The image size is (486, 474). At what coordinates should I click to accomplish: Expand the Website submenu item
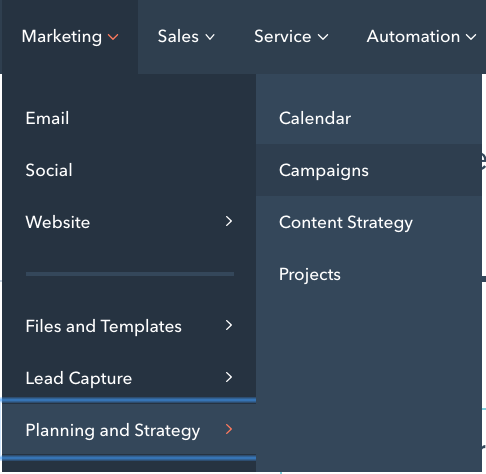129,222
